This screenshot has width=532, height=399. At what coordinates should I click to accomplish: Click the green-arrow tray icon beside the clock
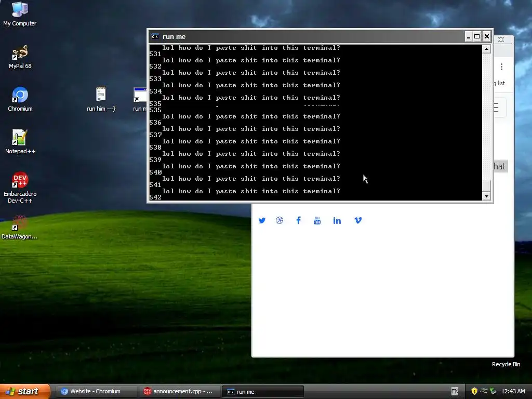pos(493,391)
